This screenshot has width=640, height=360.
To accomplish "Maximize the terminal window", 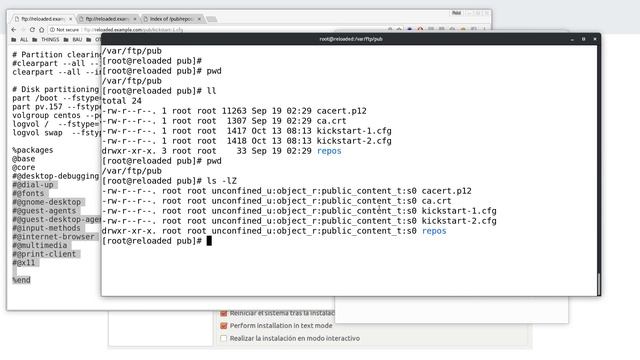I will [584, 39].
